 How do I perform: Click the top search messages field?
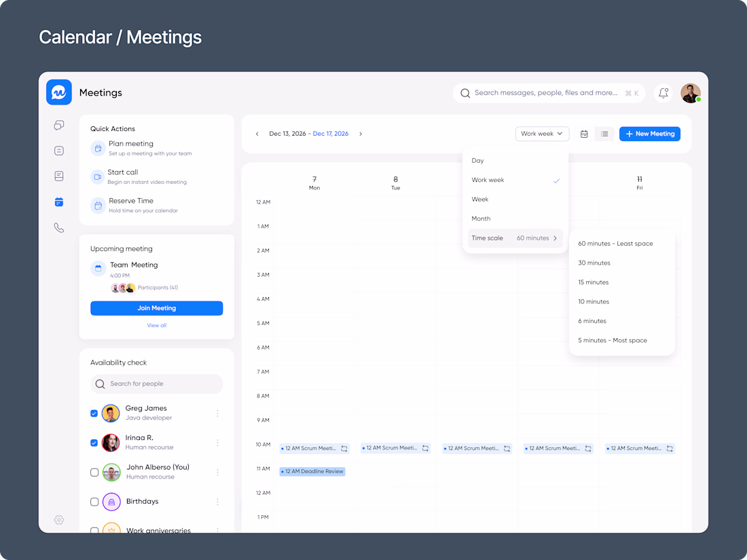549,94
